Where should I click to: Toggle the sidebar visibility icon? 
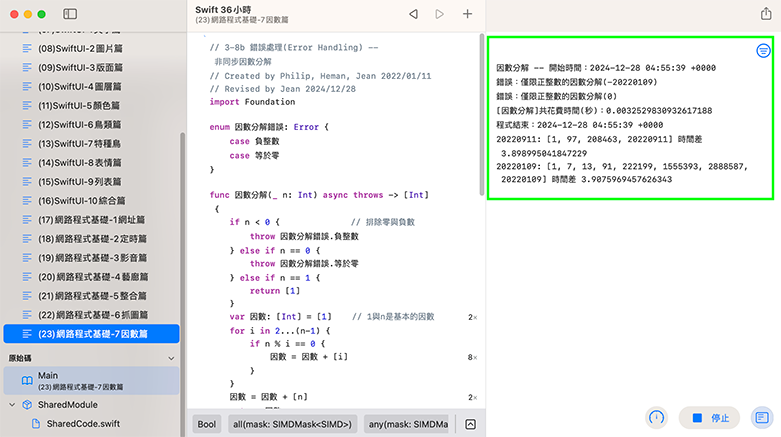[x=69, y=14]
